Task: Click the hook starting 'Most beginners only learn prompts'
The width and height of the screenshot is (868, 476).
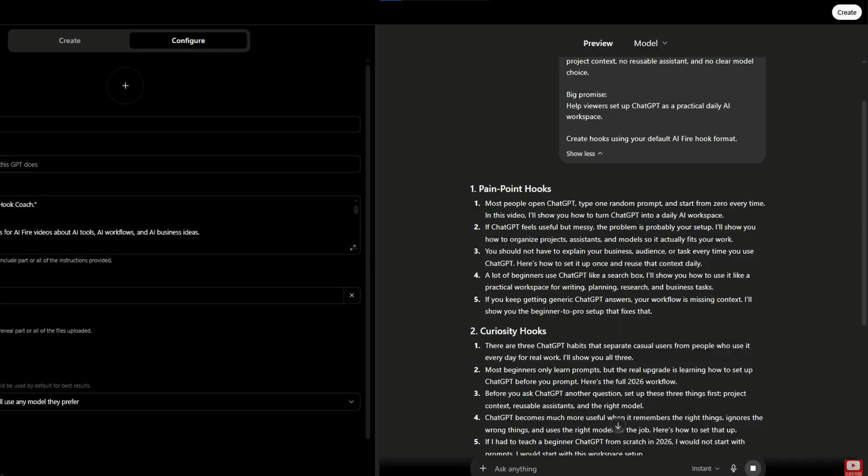Action: point(619,376)
